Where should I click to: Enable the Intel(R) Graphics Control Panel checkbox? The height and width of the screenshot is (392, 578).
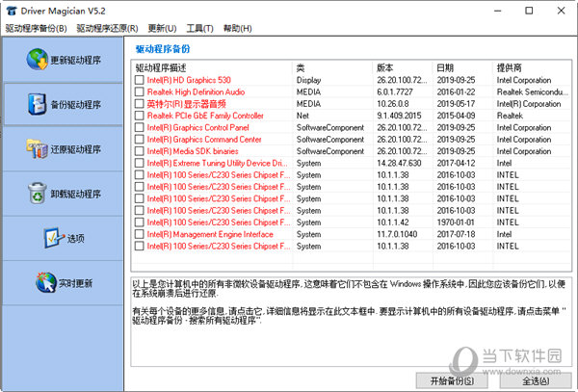point(139,127)
